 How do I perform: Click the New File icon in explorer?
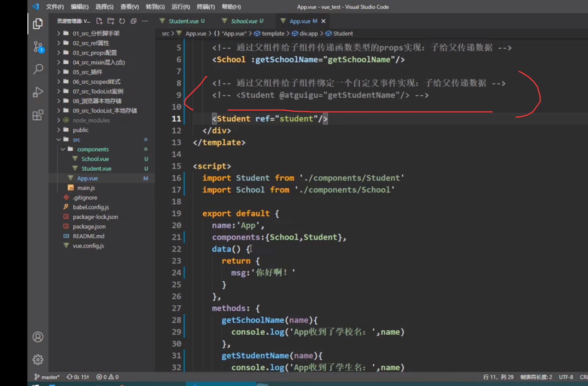[99, 21]
